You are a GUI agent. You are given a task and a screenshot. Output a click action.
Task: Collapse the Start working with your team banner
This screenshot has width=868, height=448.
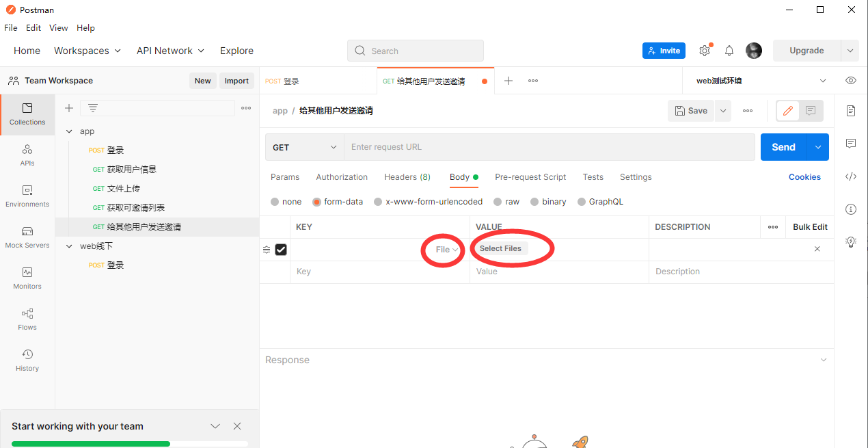pos(215,426)
